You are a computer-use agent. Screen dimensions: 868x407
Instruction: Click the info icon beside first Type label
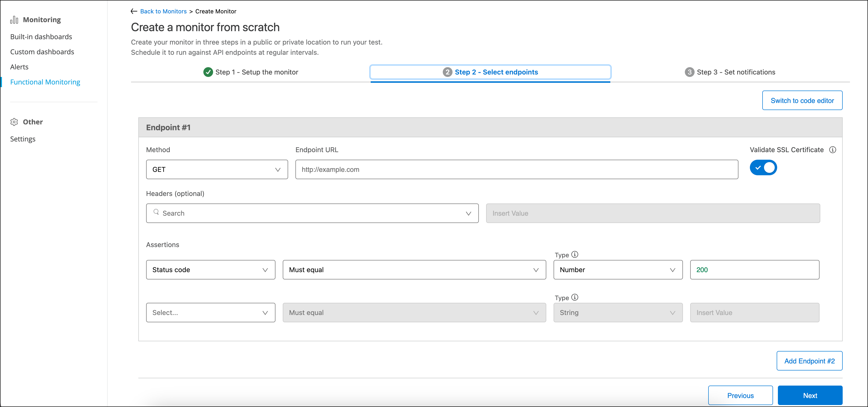pos(575,255)
